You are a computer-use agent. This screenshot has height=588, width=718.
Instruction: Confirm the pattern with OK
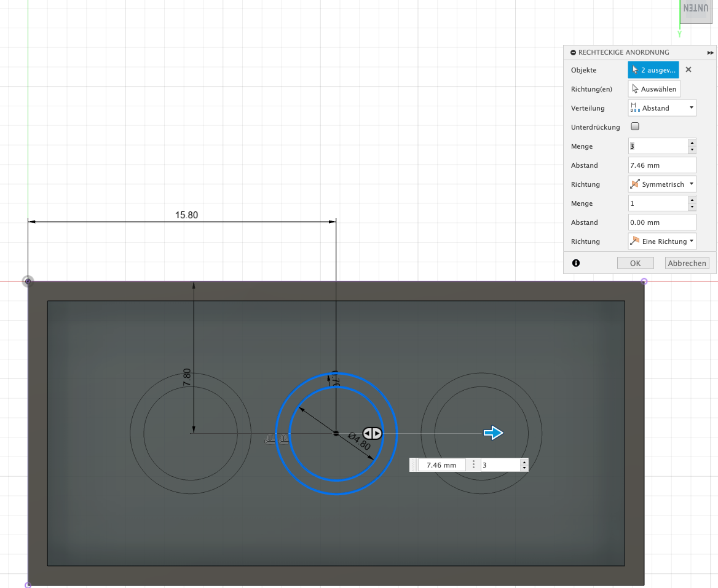click(x=635, y=263)
